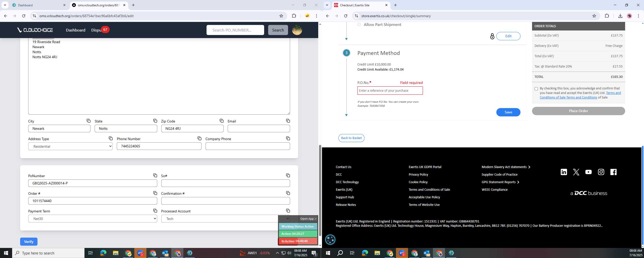This screenshot has width=644, height=258.
Task: Open the Address Type dropdown
Action: pos(70,146)
